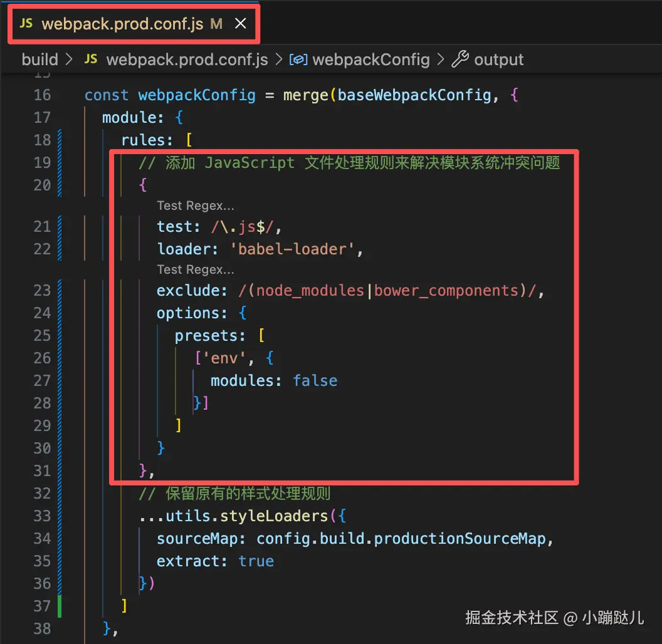Open the webpack.prod.conf.js breadcrumb item
The height and width of the screenshot is (644, 662).
pyautogui.click(x=187, y=60)
